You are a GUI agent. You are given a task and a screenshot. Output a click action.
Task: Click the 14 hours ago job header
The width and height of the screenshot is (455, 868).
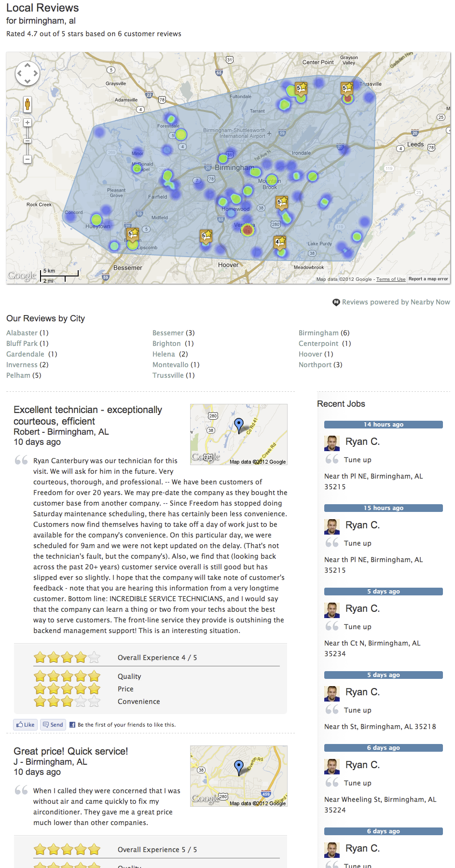point(384,425)
